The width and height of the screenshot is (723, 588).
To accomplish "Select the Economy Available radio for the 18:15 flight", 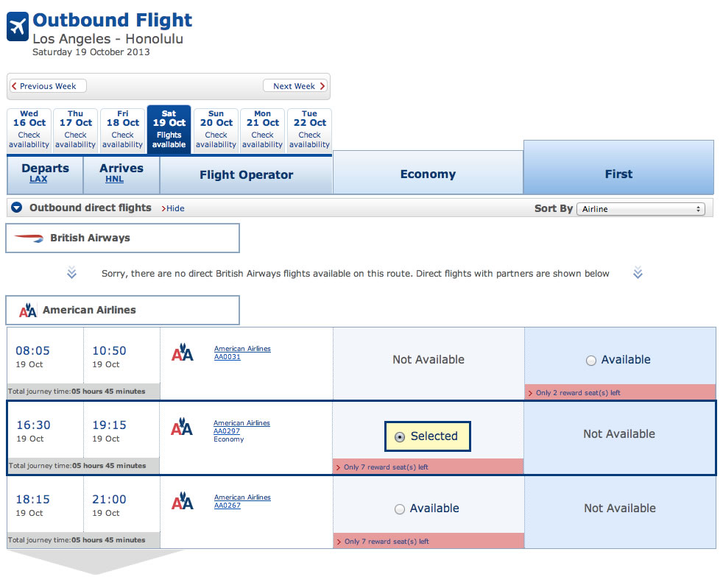I will (x=400, y=509).
